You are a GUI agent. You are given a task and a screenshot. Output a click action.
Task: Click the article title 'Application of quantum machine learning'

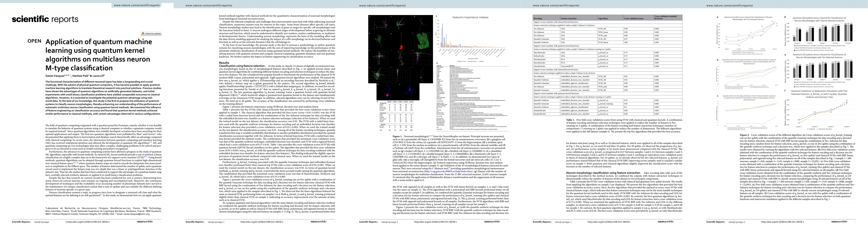[98, 55]
